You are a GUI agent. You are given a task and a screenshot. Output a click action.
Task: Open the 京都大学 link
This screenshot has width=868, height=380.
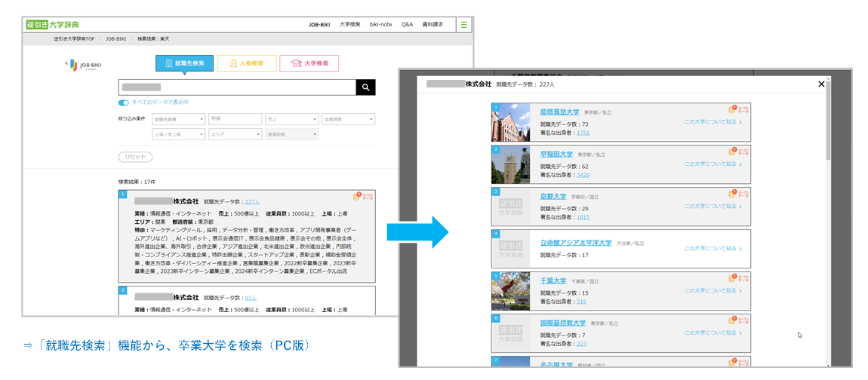pos(553,196)
